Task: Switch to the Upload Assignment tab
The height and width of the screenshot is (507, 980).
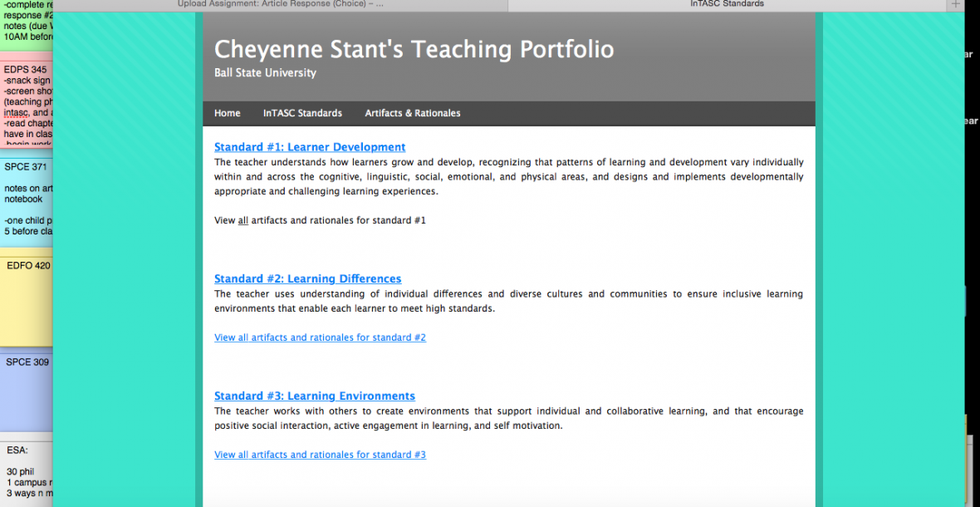Action: [x=280, y=4]
